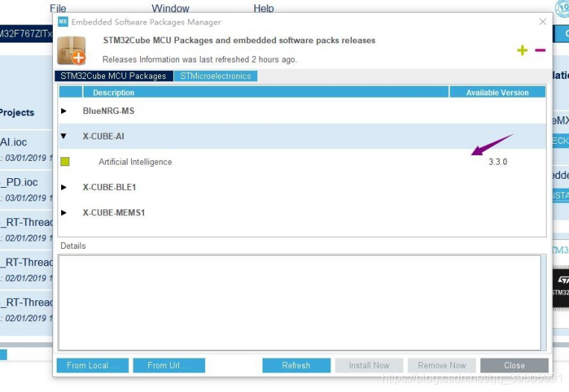
Task: Click the From Local button
Action: (92, 365)
